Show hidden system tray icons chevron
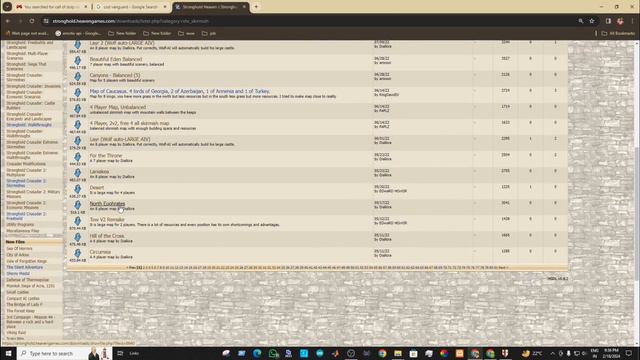The height and width of the screenshot is (360, 640). pyautogui.click(x=552, y=353)
